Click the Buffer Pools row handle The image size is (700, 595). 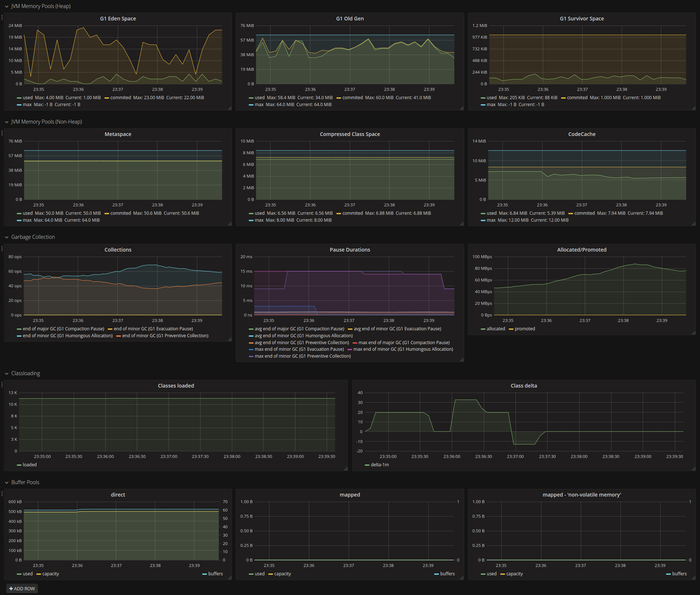tap(2, 493)
